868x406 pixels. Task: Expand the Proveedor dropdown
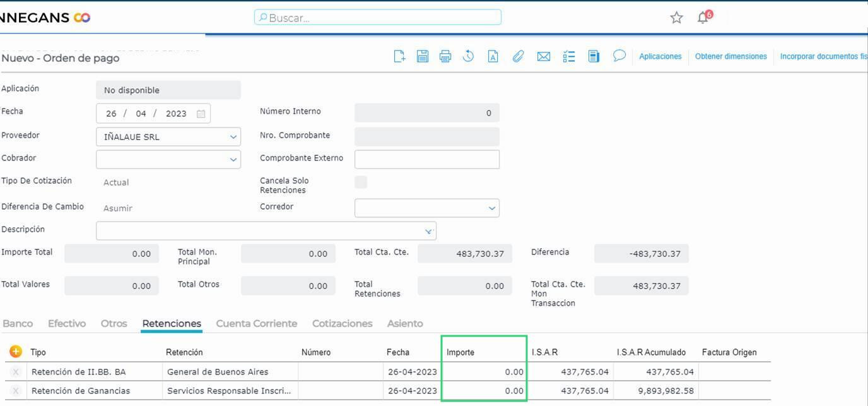233,137
